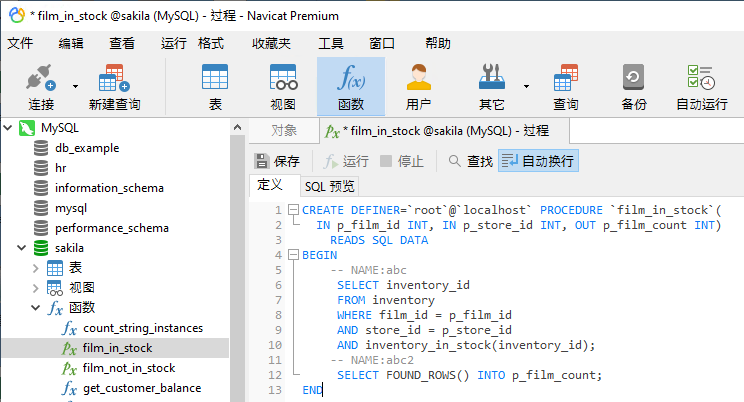Screen dimensions: 744x402
Task: Collapse the sakila database node
Action: (x=21, y=248)
